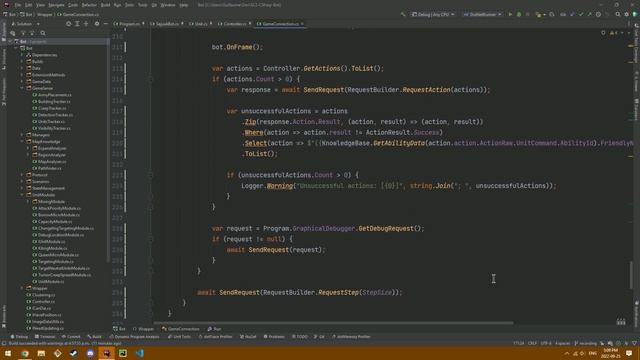This screenshot has width=640, height=360.
Task: Collapse the UnitModules folder
Action: tap(22, 195)
